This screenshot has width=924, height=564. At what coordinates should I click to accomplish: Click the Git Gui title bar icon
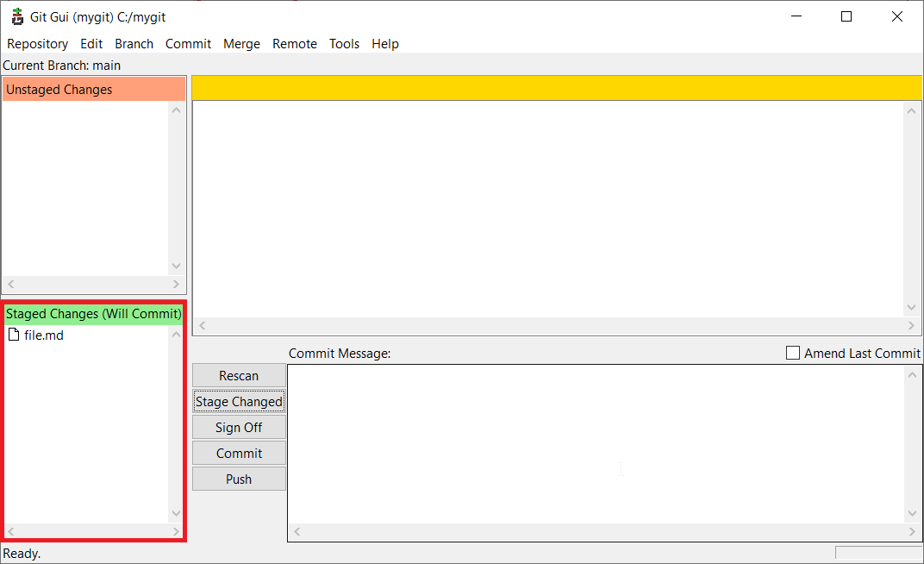[16, 16]
